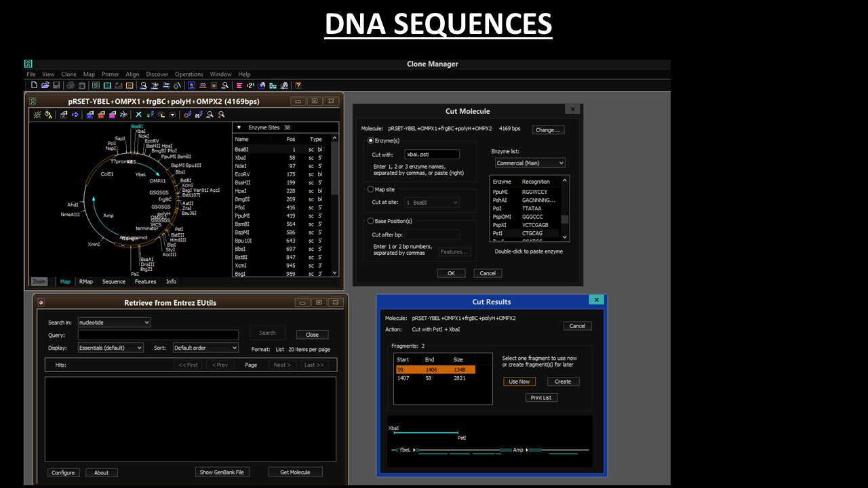Click the DNA helix molecule icon in toolbar
The height and width of the screenshot is (488, 868).
96,85
